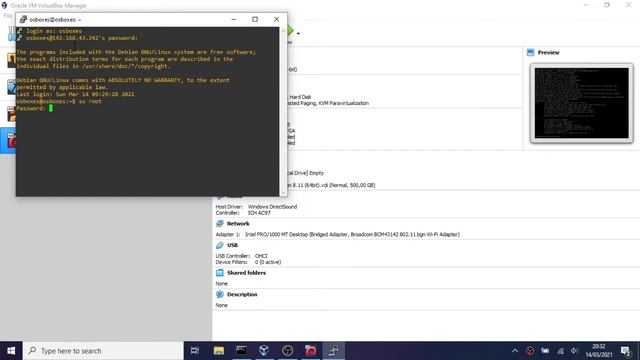The width and height of the screenshot is (640, 360).
Task: Expand the Start button dropdown arrow in VirtualBox
Action: click(x=298, y=33)
